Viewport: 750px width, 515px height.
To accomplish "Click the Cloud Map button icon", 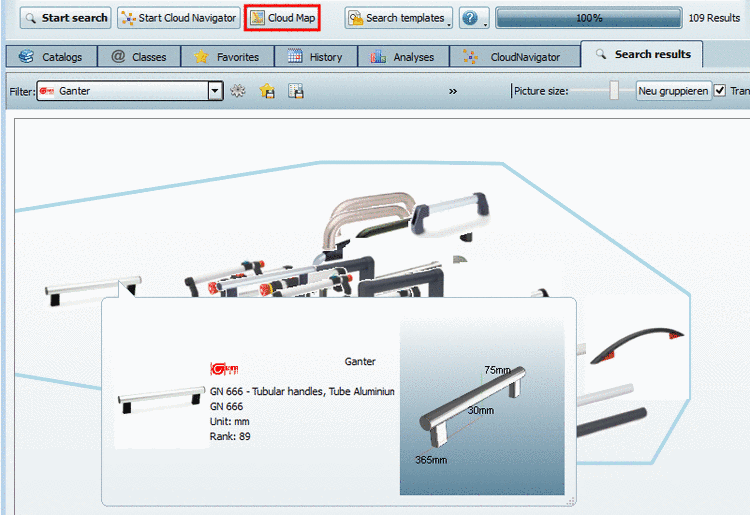I will pyautogui.click(x=257, y=18).
